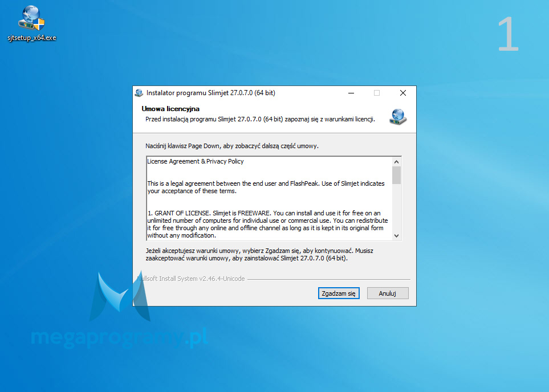Click the "Jeżeli akceptujesz warunki umowy" text
This screenshot has width=549, height=392.
(259, 255)
